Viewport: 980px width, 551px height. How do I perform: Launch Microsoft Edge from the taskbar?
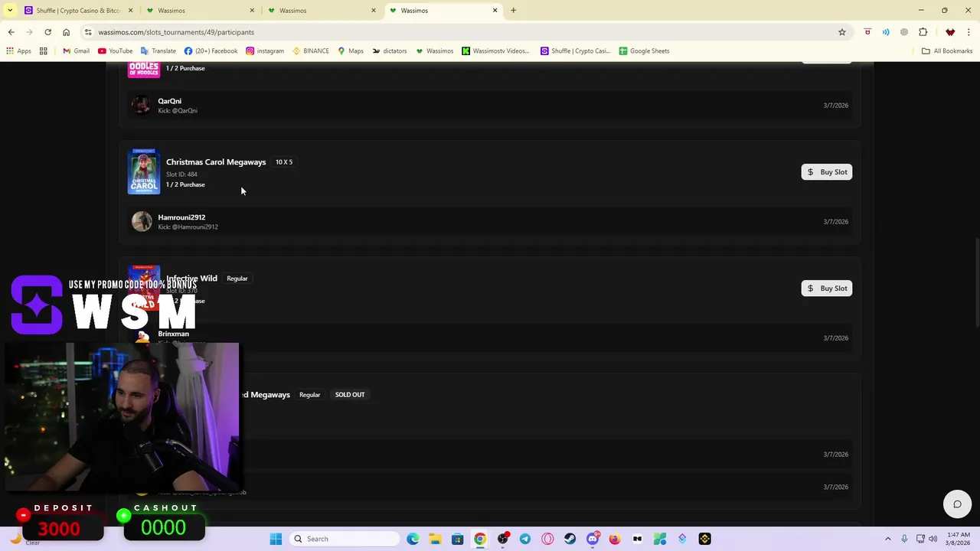point(413,539)
